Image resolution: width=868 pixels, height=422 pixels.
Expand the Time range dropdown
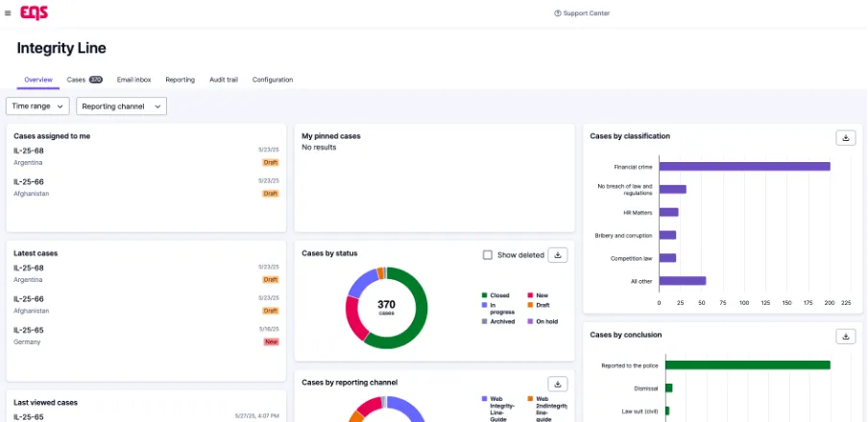click(37, 106)
